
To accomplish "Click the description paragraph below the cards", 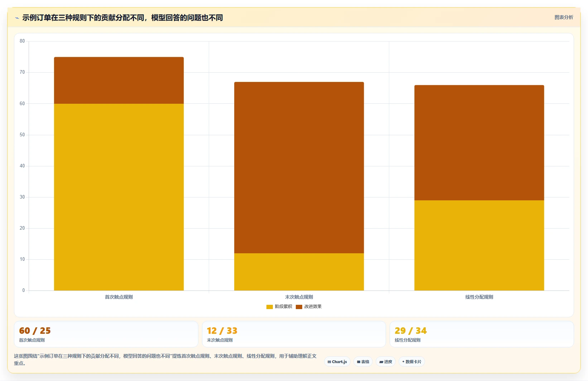I will pos(165,360).
